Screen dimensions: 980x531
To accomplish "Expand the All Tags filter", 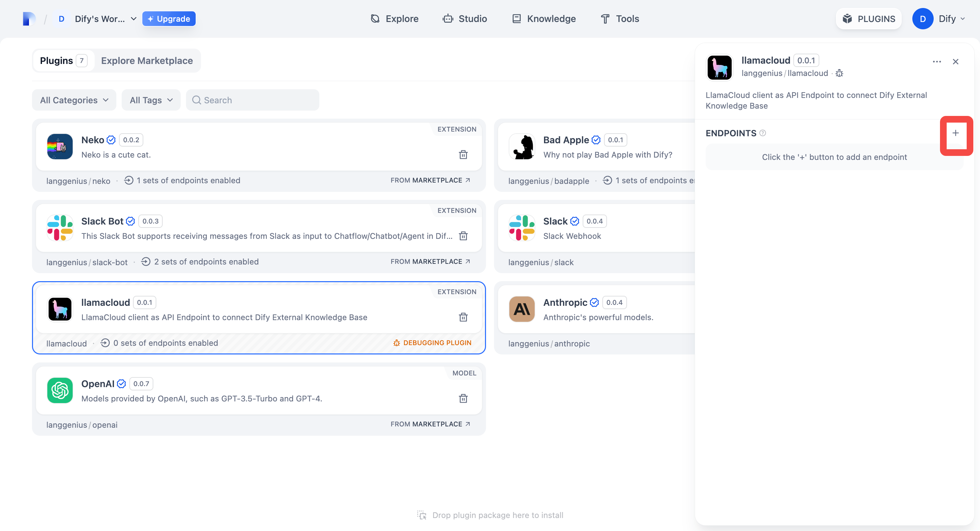I will tap(151, 100).
